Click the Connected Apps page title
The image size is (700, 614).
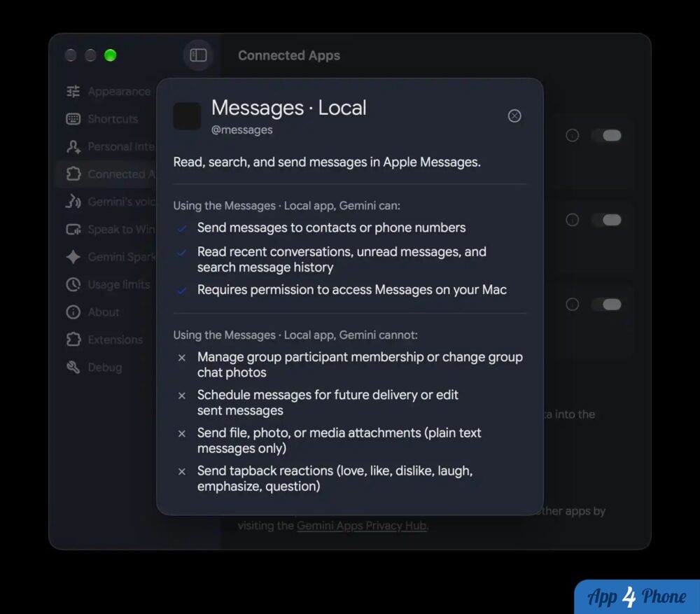289,55
